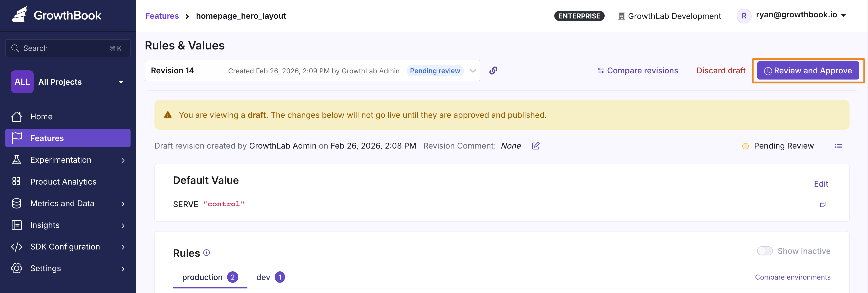Click the Pending review status pill

coord(435,71)
